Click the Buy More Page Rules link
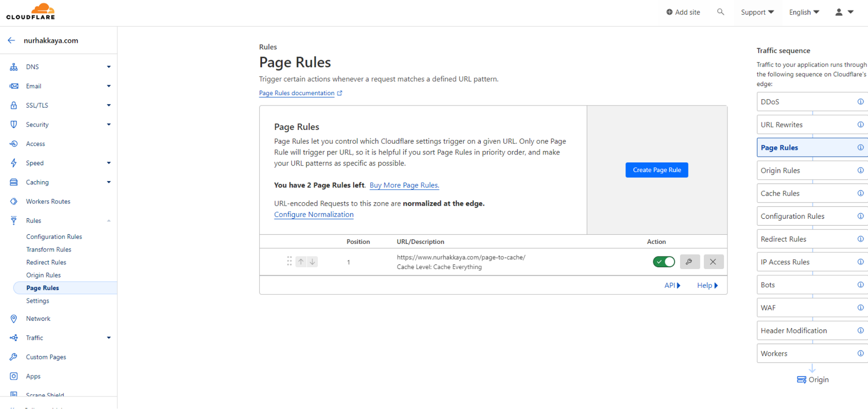 (404, 185)
